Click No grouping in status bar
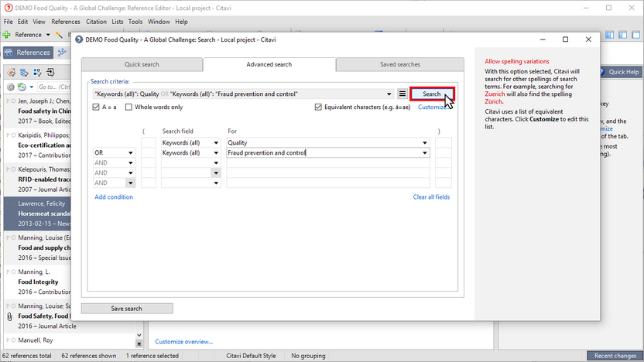Viewport: 644px width, 362px height. coord(308,356)
